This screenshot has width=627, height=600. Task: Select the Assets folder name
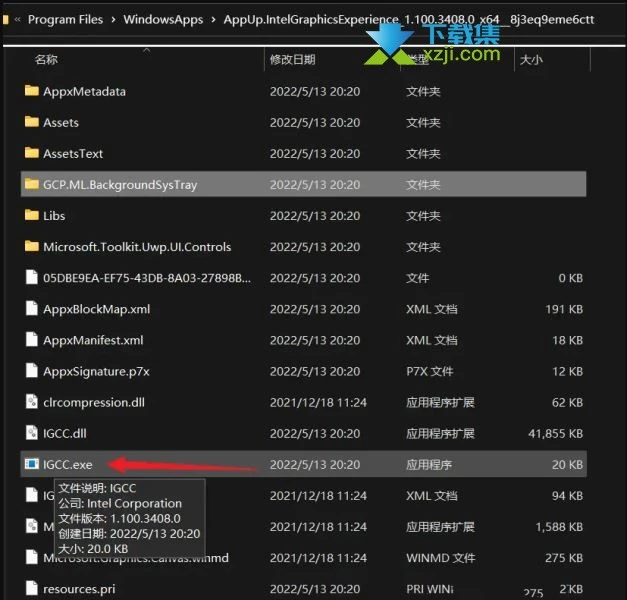[61, 122]
